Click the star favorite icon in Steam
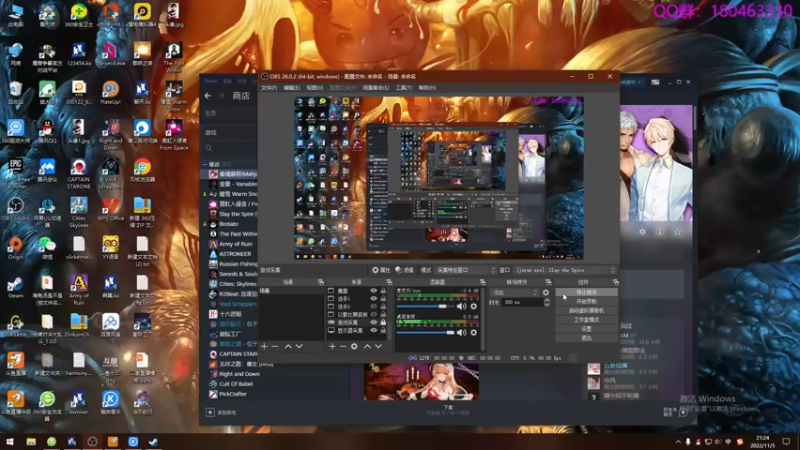 coord(678,232)
